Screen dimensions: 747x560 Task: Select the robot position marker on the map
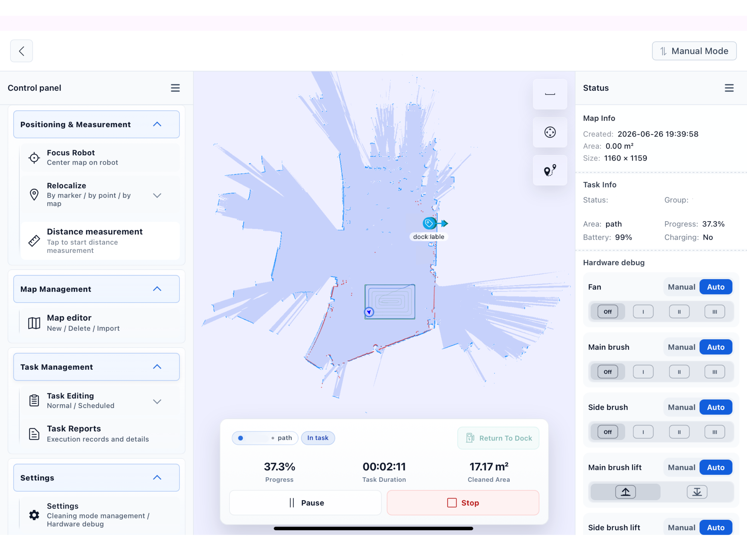[x=369, y=312]
